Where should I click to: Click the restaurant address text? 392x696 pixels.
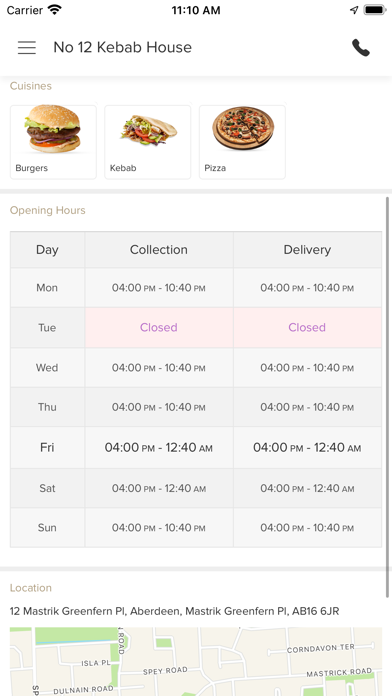(x=174, y=611)
